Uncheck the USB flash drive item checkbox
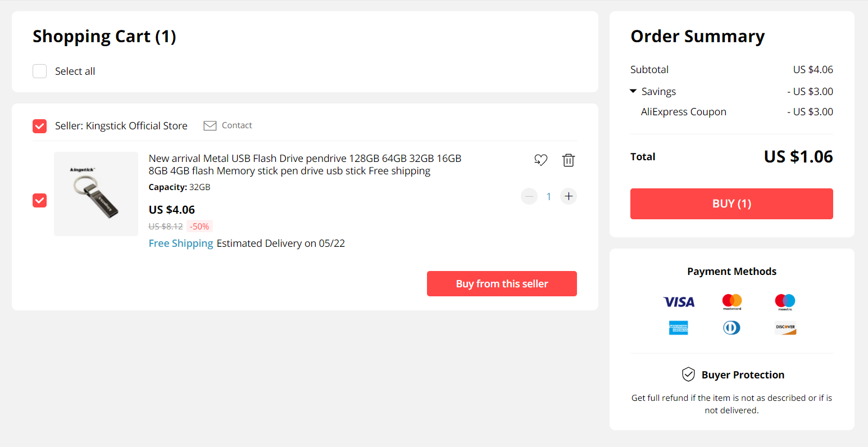Viewport: 868px width, 447px height. [39, 200]
